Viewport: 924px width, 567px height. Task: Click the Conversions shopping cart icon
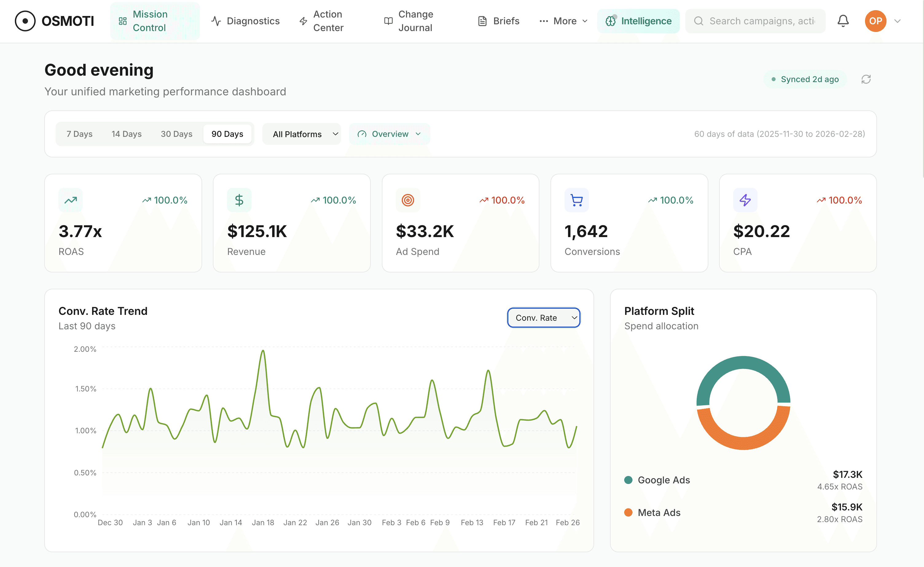(576, 200)
